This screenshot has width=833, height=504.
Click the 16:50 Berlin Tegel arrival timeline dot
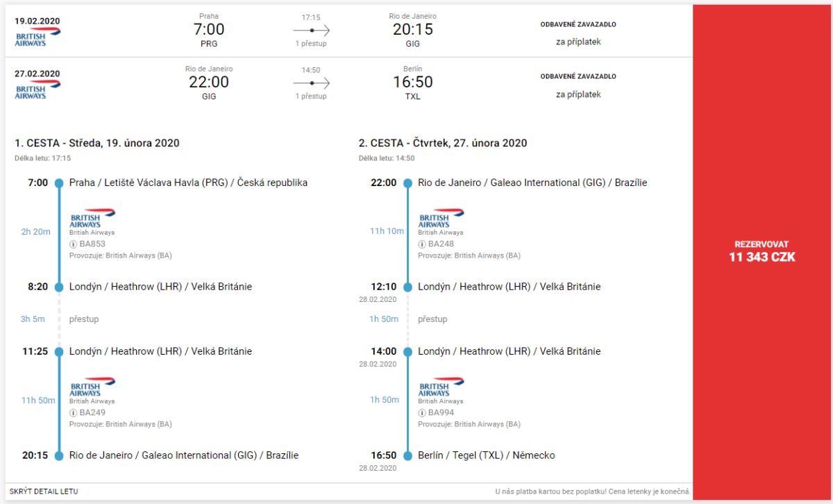[x=408, y=456]
